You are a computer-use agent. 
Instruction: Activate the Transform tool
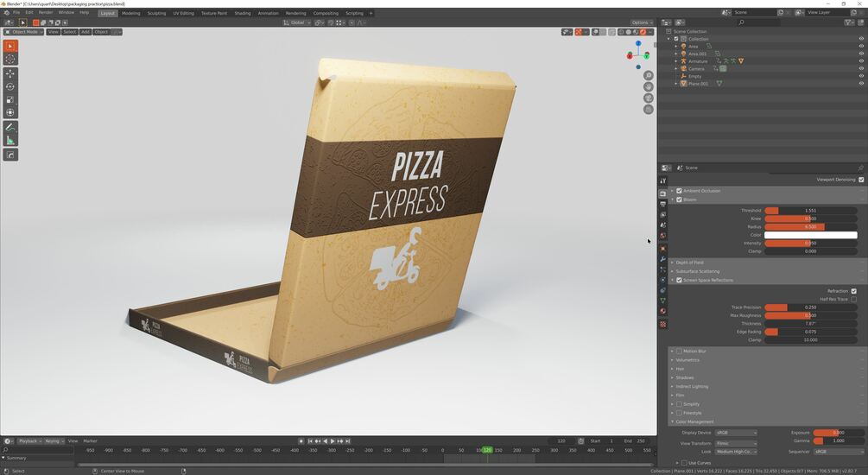(10, 112)
